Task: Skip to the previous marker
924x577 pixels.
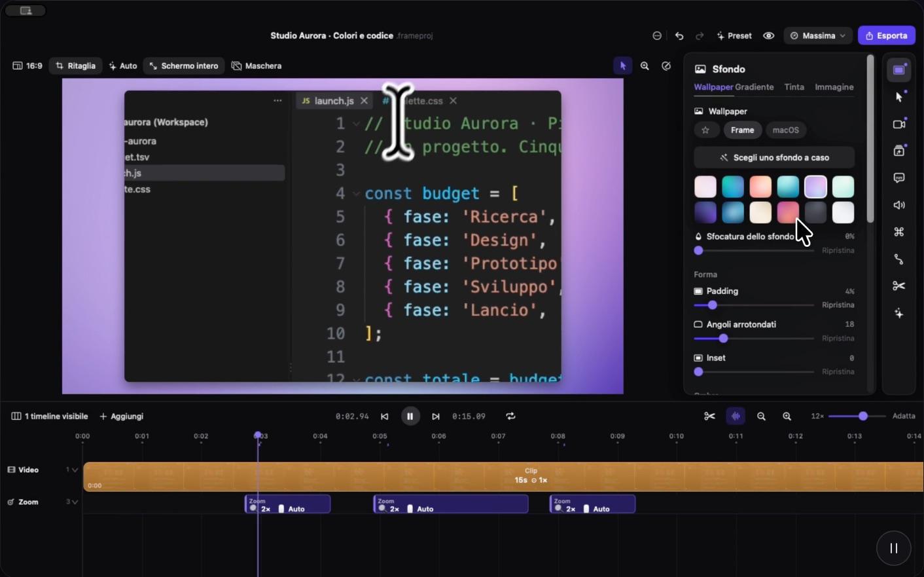Action: tap(385, 417)
